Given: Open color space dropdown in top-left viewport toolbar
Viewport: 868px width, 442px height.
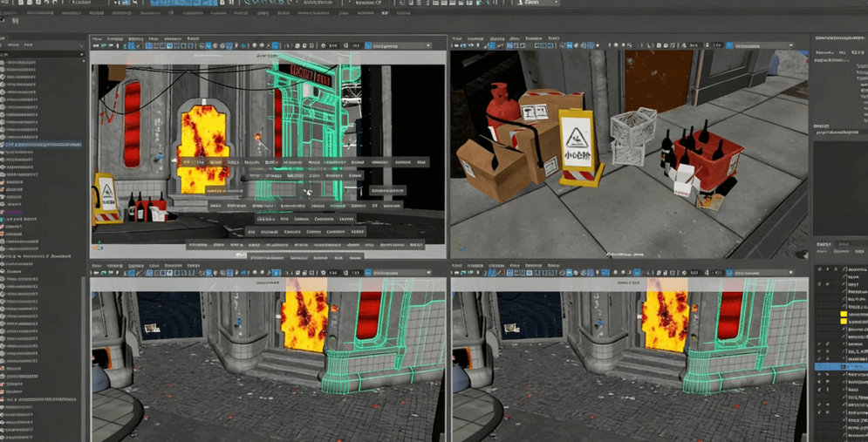Looking at the screenshot, I should pos(400,46).
